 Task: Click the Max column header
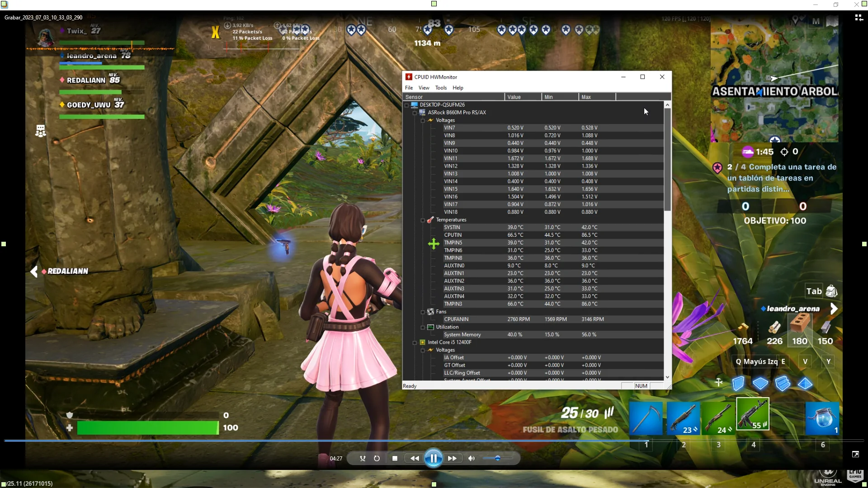pyautogui.click(x=597, y=97)
